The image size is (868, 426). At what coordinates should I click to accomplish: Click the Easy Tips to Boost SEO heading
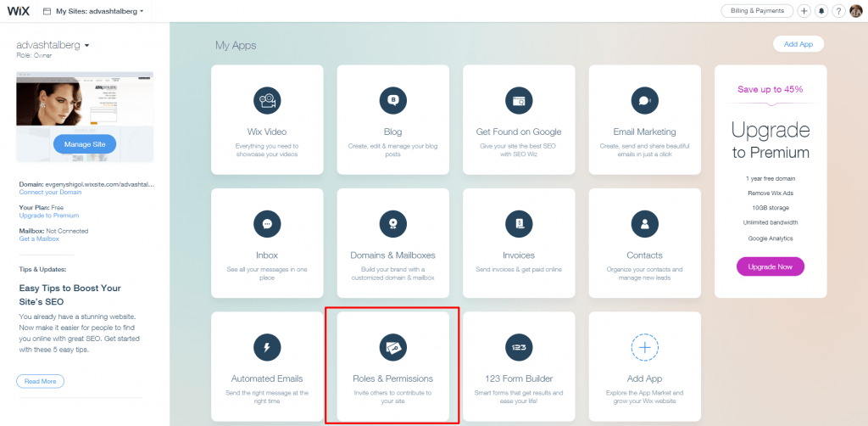click(x=70, y=294)
